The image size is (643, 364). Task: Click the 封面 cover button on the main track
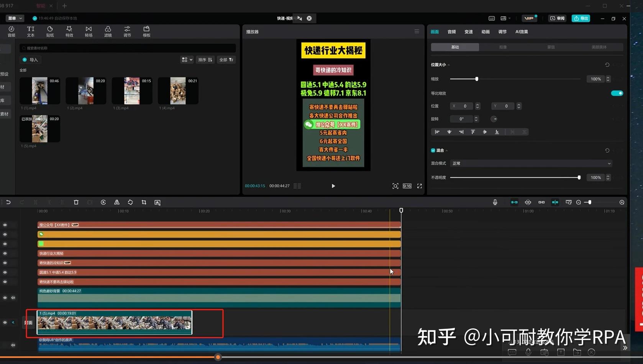pos(28,323)
